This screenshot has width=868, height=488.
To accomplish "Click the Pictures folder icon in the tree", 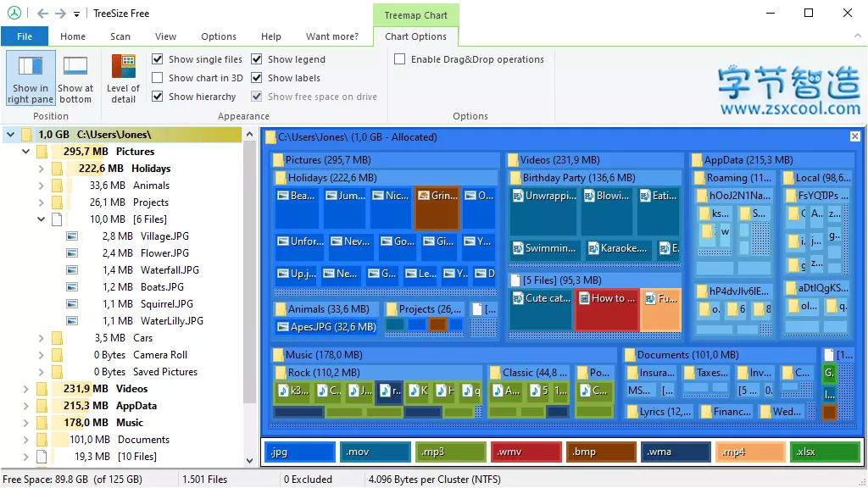I will coord(42,152).
